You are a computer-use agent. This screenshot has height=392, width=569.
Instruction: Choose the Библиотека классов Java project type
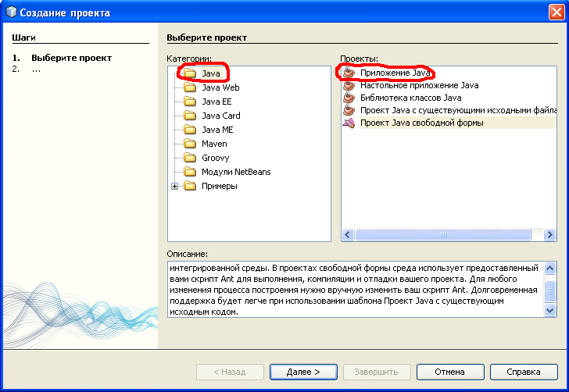pos(411,98)
